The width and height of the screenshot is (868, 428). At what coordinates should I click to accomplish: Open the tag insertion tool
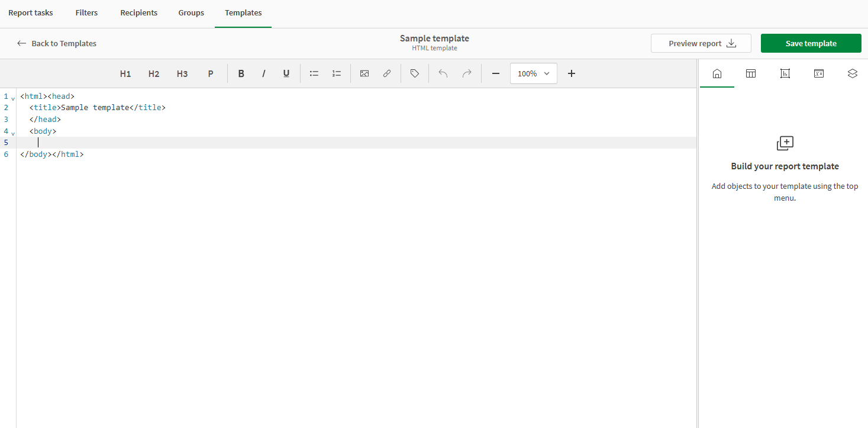pos(414,73)
